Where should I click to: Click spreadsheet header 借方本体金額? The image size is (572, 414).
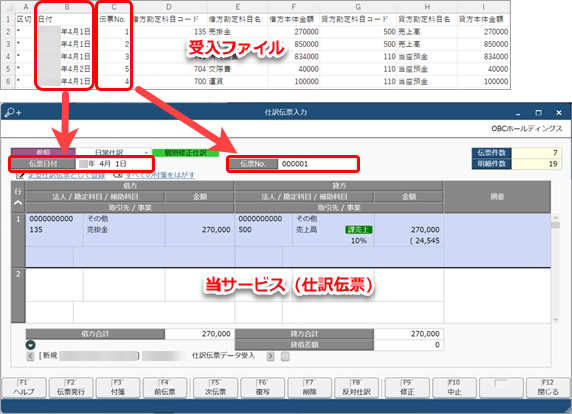pyautogui.click(x=294, y=19)
